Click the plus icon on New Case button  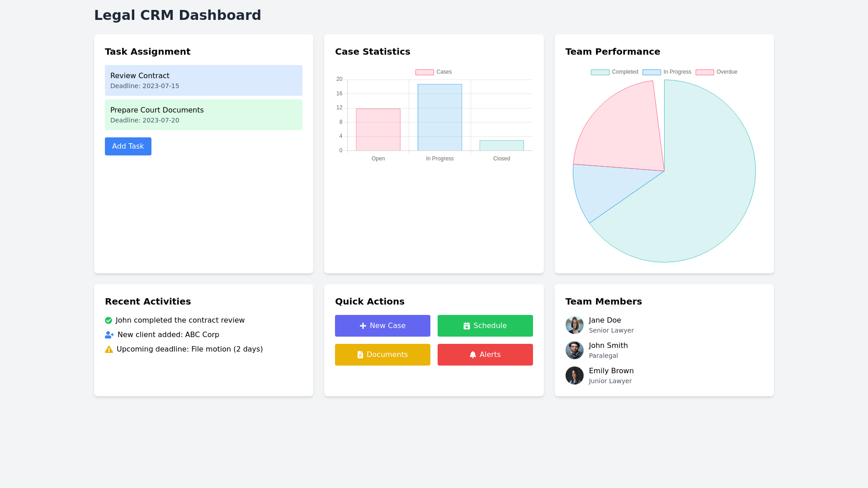pyautogui.click(x=362, y=325)
